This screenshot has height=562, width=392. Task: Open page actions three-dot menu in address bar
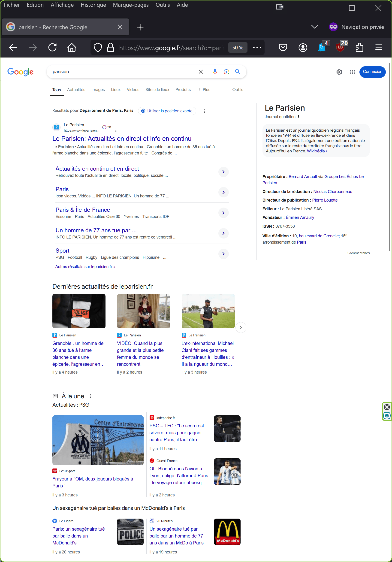coord(257,48)
